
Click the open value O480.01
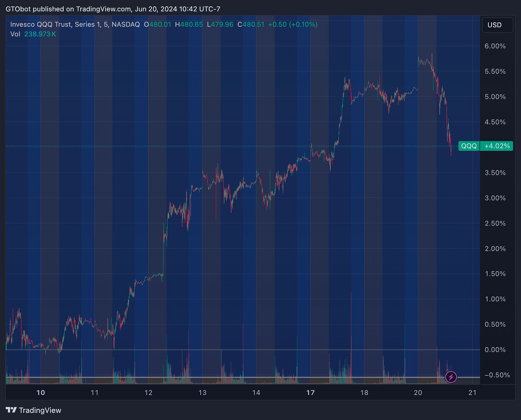point(157,24)
